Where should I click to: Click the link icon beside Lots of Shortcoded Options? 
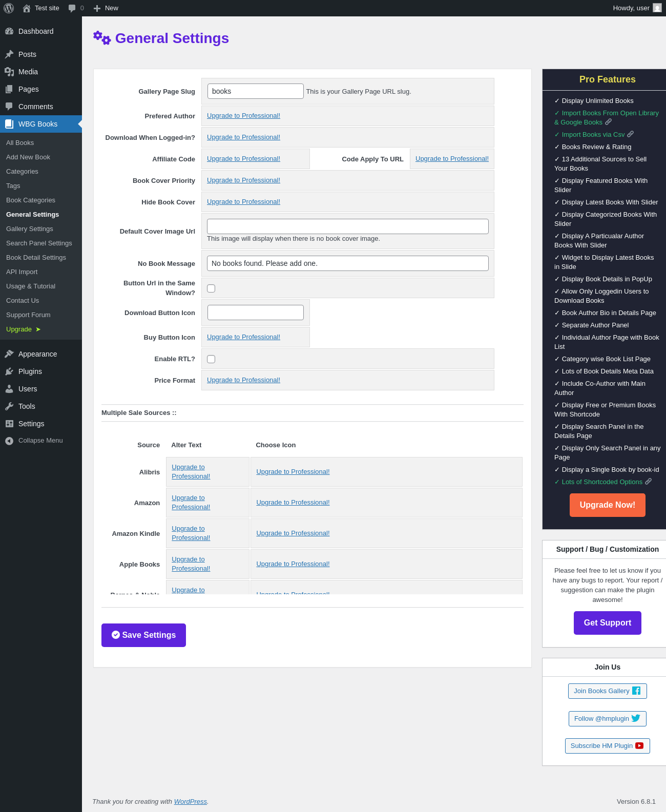649,482
